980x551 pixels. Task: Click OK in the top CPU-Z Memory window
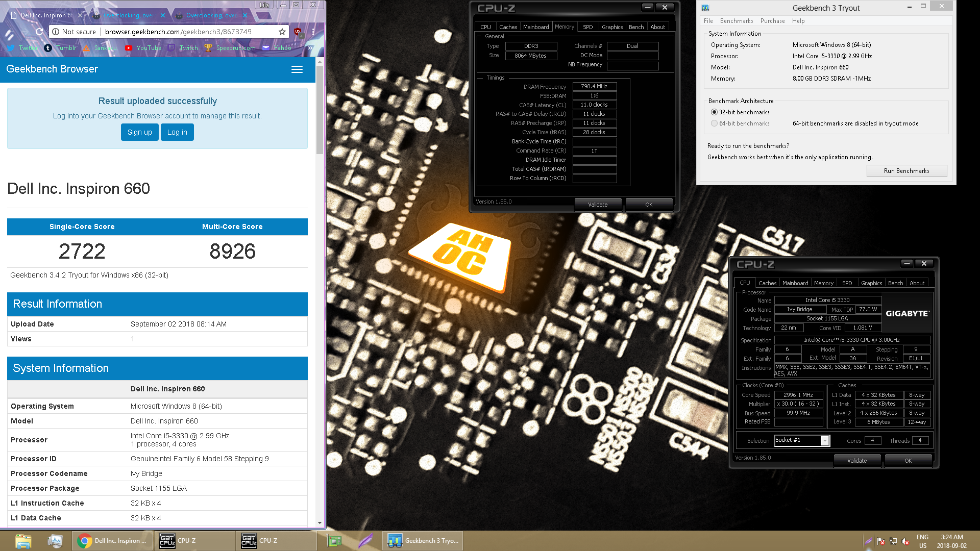(649, 205)
